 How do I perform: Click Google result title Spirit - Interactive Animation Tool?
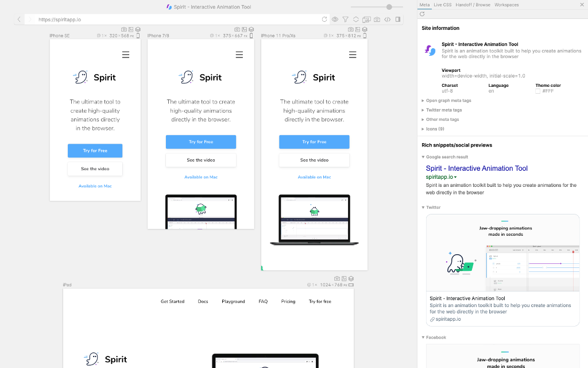pyautogui.click(x=477, y=168)
